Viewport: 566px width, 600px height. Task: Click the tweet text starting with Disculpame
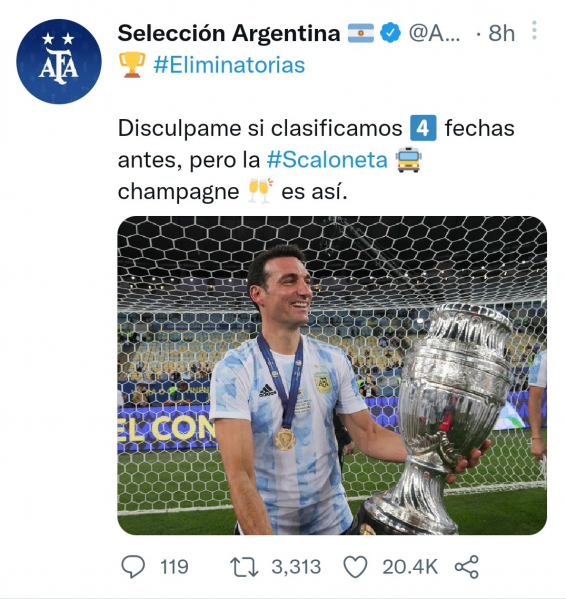(316, 160)
